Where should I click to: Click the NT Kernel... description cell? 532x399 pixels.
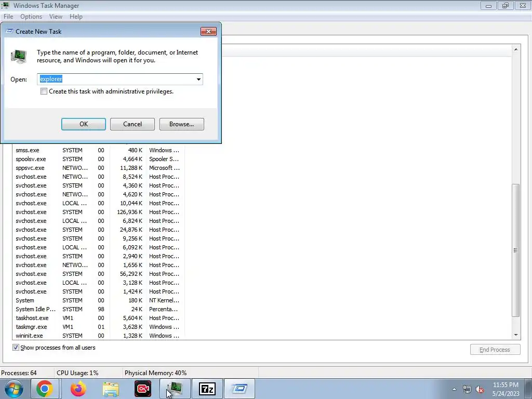click(164, 300)
